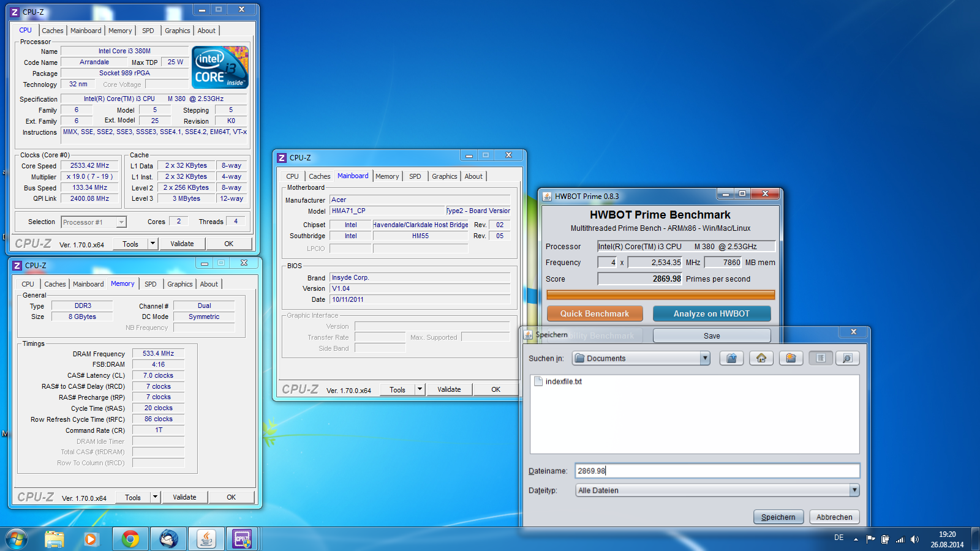Jump to home folder in Speichern dialog
980x551 pixels.
(x=761, y=358)
